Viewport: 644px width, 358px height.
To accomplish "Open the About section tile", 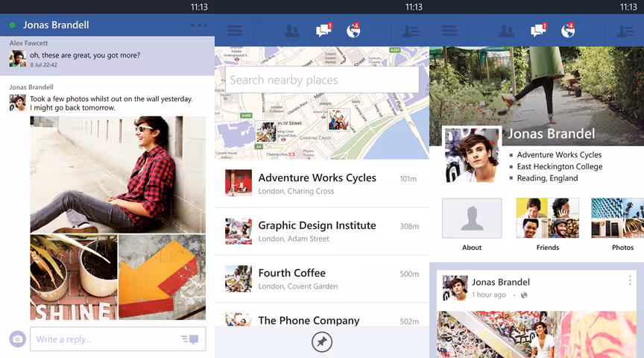I will point(472,224).
